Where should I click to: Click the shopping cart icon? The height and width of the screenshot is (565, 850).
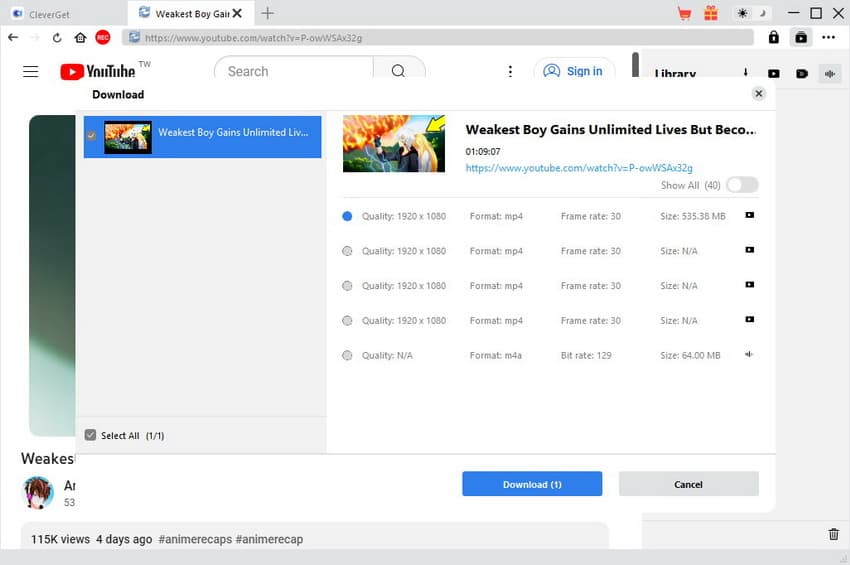684,13
